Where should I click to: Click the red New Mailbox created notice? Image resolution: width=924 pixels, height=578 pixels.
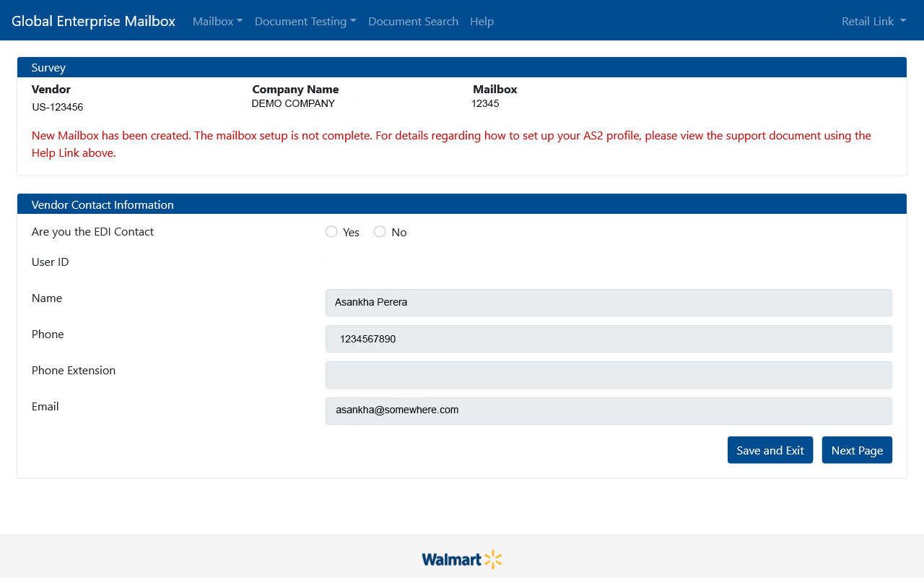click(451, 144)
